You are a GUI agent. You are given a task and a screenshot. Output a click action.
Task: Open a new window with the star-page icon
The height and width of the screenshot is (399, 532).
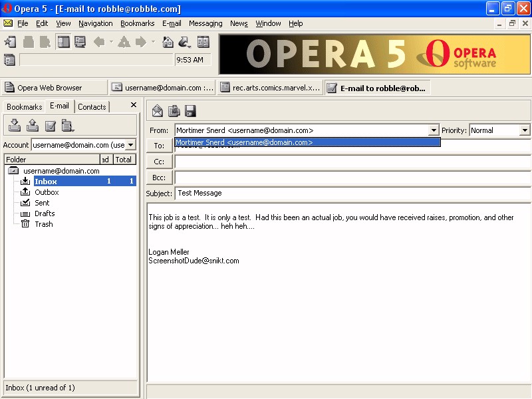10,42
